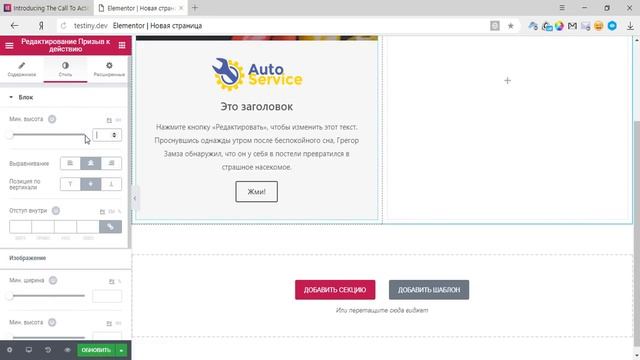Click first padding input field

coord(20,227)
